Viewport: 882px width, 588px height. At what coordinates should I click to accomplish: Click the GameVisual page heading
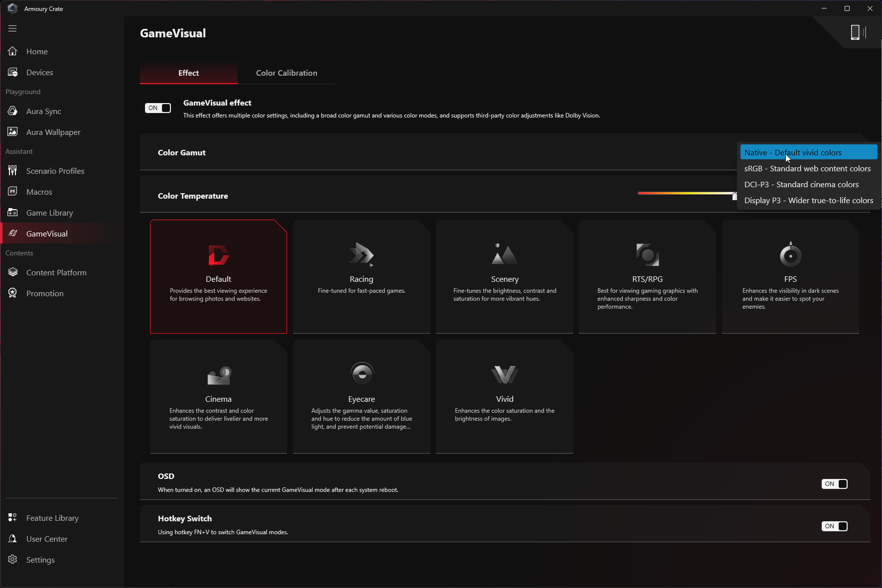pos(173,33)
